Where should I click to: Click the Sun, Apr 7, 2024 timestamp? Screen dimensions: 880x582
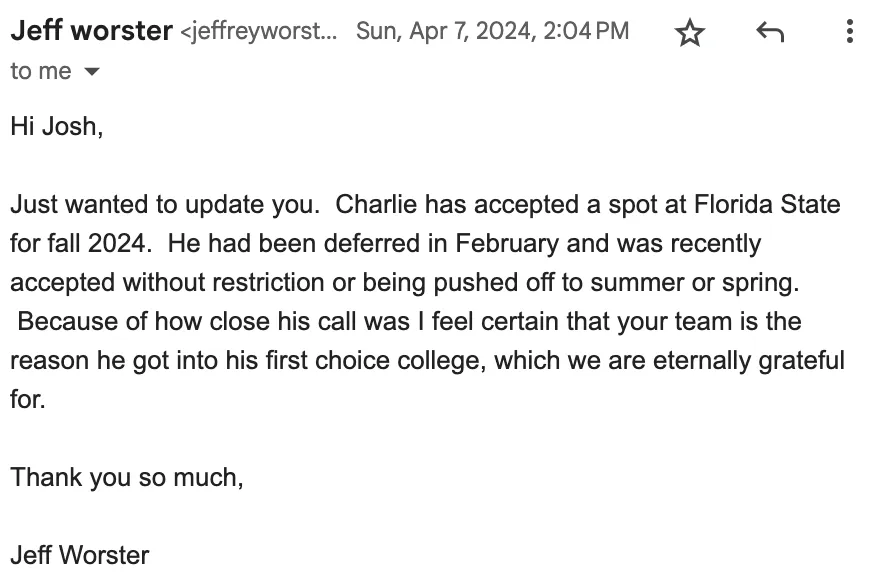tap(492, 31)
